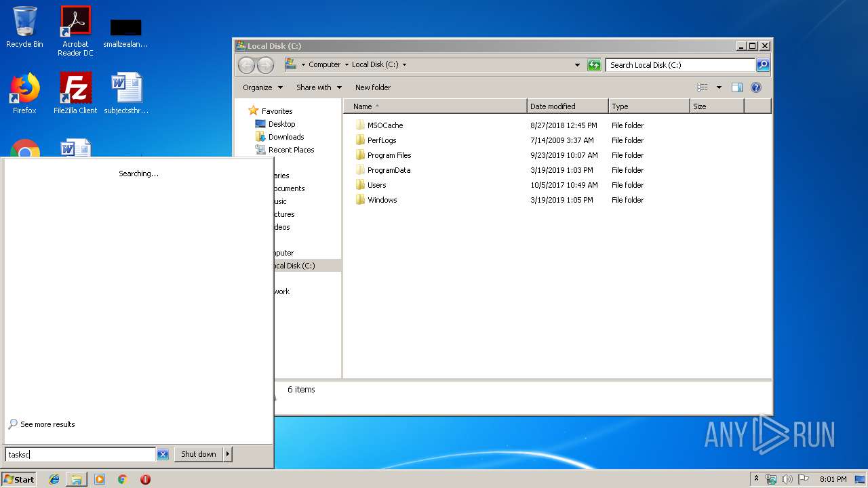Screen dimensions: 868x488
Task: Launch Firefox from the desktop
Action: tap(24, 94)
